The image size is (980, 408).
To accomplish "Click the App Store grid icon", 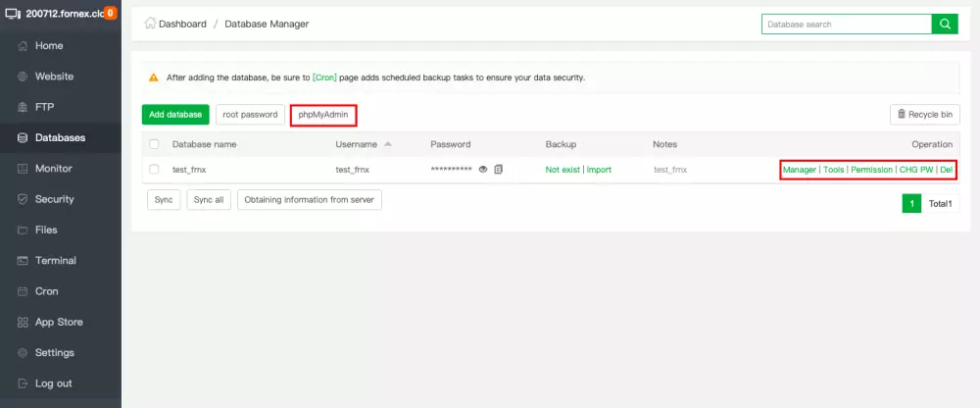I will click(23, 322).
